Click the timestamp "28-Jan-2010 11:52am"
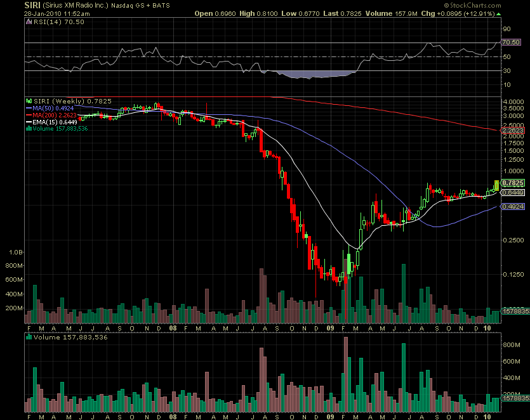 click(x=56, y=14)
